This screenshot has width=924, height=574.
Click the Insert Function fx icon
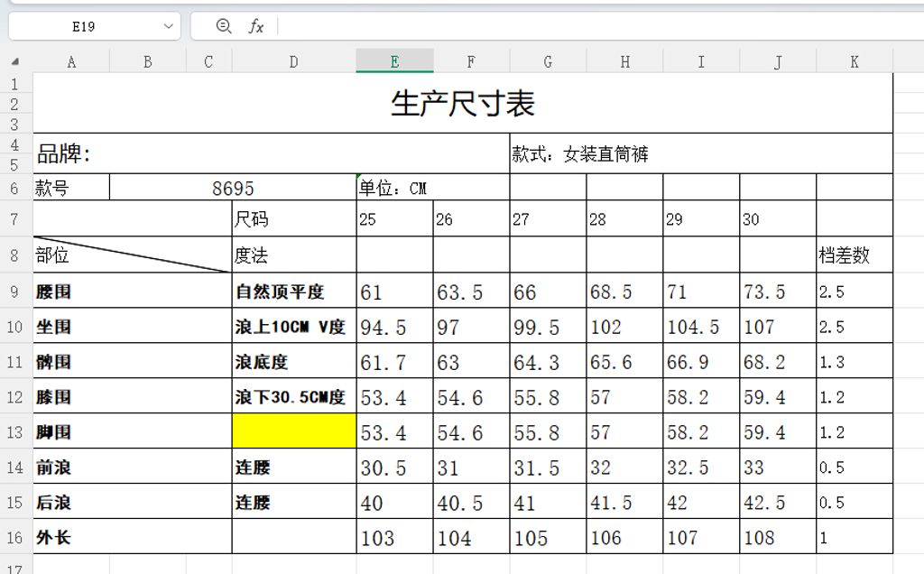pos(256,26)
